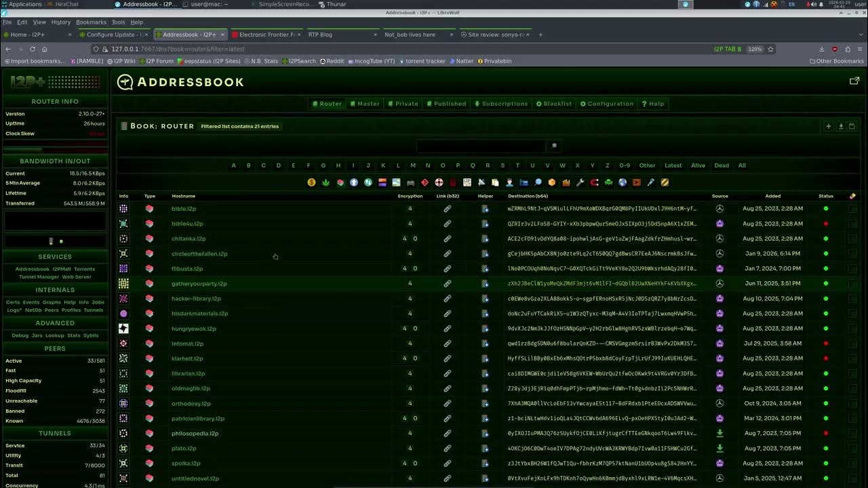868x488 pixels.
Task: Select the checkbox for flibusta.i2p row
Action: 852,268
